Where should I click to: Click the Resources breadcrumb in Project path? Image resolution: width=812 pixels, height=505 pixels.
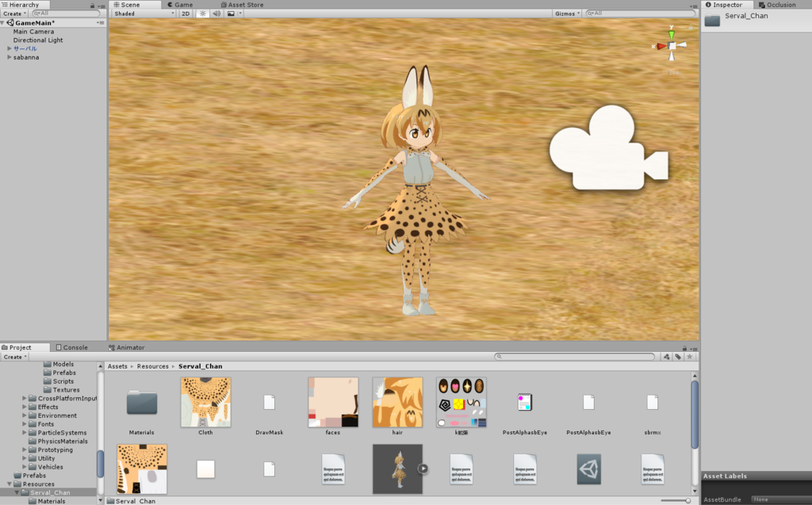tap(153, 366)
